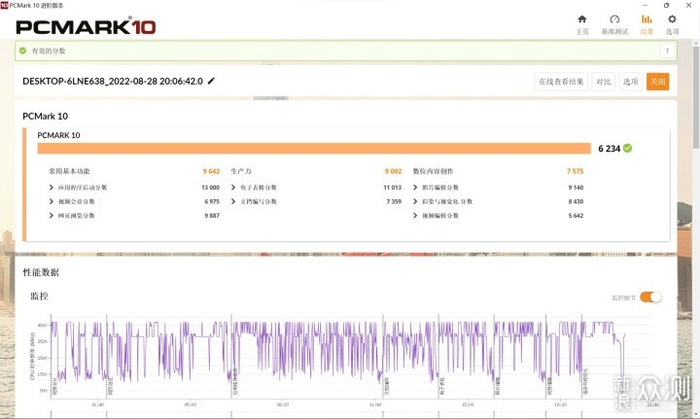The image size is (700, 419).
Task: Click the 在线查看结果 view online button
Action: click(561, 82)
